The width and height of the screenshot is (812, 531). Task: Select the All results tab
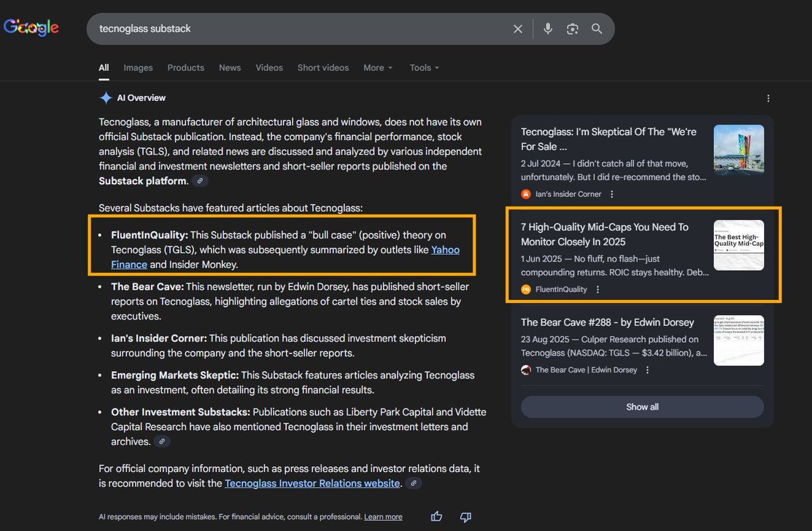(x=104, y=68)
